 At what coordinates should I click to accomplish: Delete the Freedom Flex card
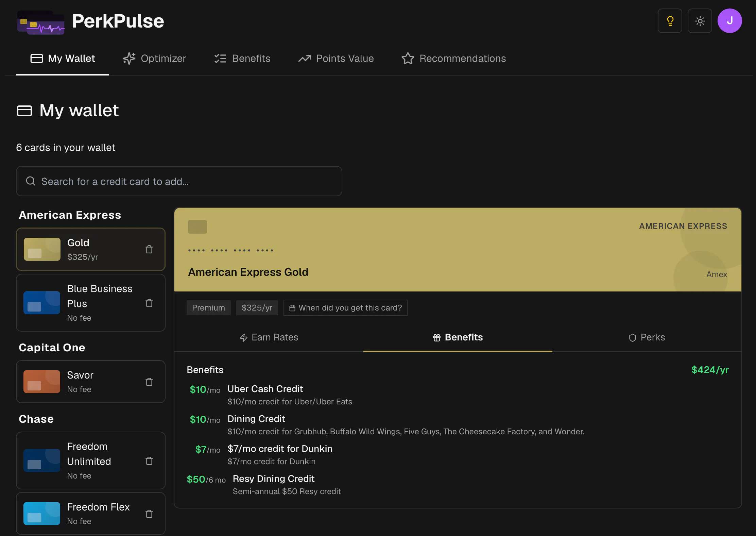tap(149, 514)
